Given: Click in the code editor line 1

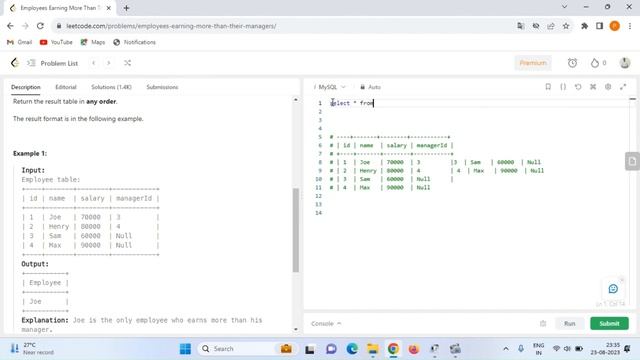Looking at the screenshot, I should 478,103.
